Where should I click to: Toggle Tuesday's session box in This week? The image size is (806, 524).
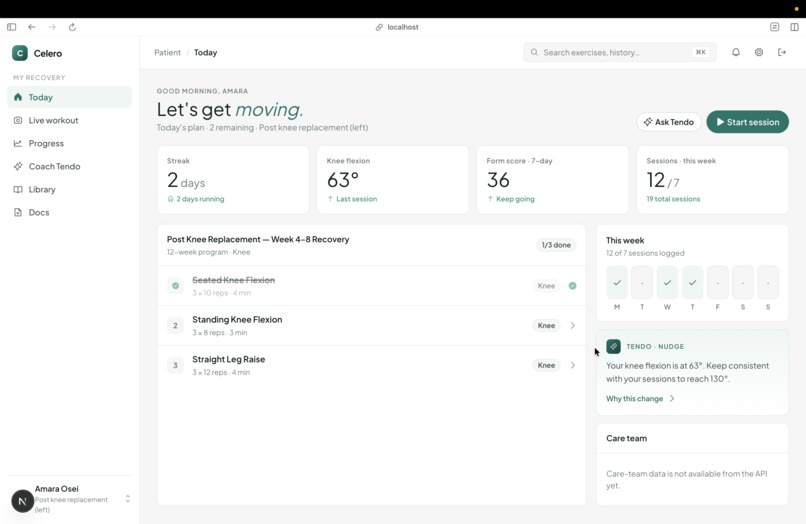point(642,282)
